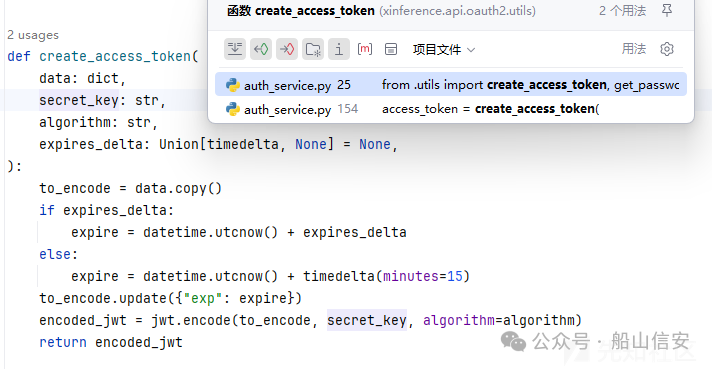Image resolution: width=712 pixels, height=369 pixels.
Task: Click the '2 usages' inlay hint above def
Action: click(x=33, y=35)
